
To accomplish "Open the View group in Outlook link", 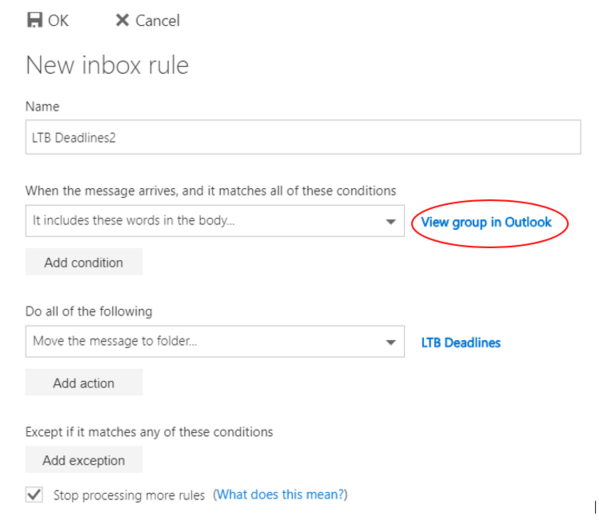I will click(x=486, y=222).
